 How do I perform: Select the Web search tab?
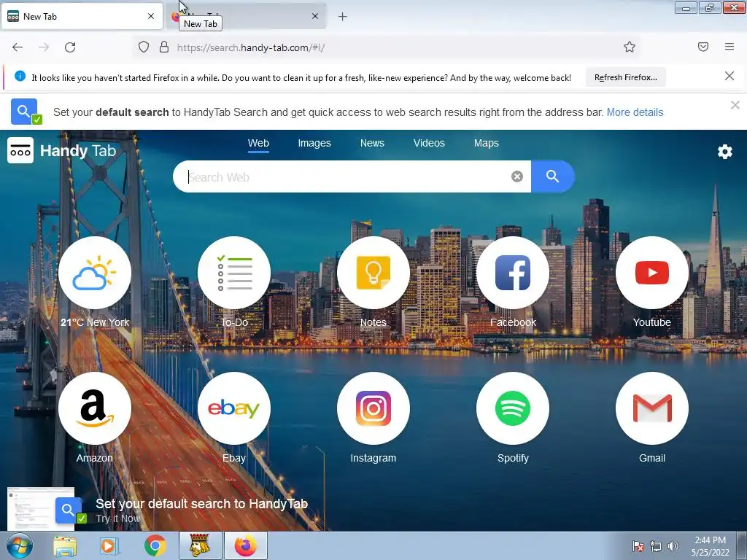(x=258, y=144)
